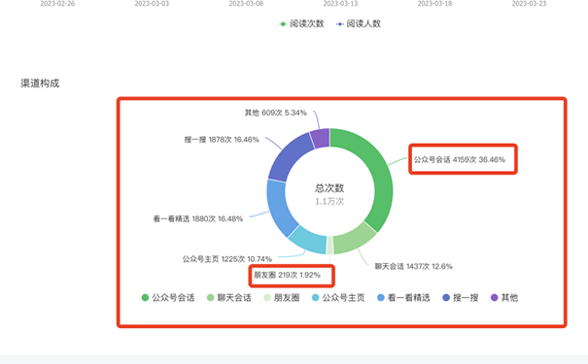The height and width of the screenshot is (364, 588).
Task: Toggle the 阅读次数 series in line chart legend
Action: click(x=301, y=24)
